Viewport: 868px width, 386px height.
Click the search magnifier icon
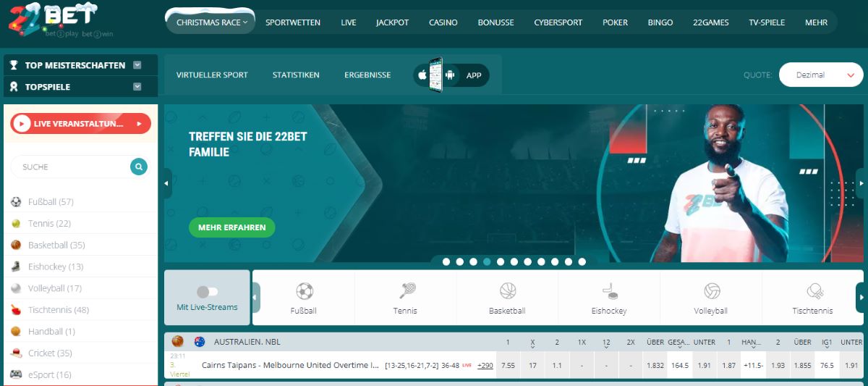139,167
